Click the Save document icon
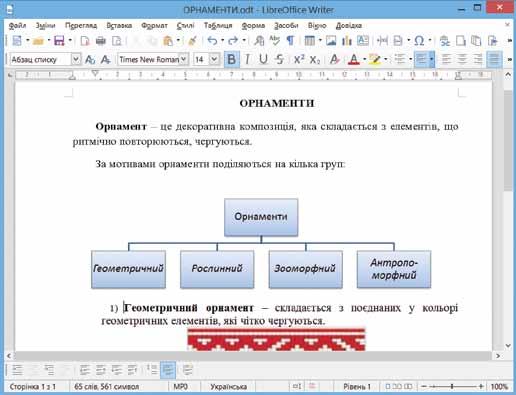This screenshot has height=395, width=516. (59, 41)
